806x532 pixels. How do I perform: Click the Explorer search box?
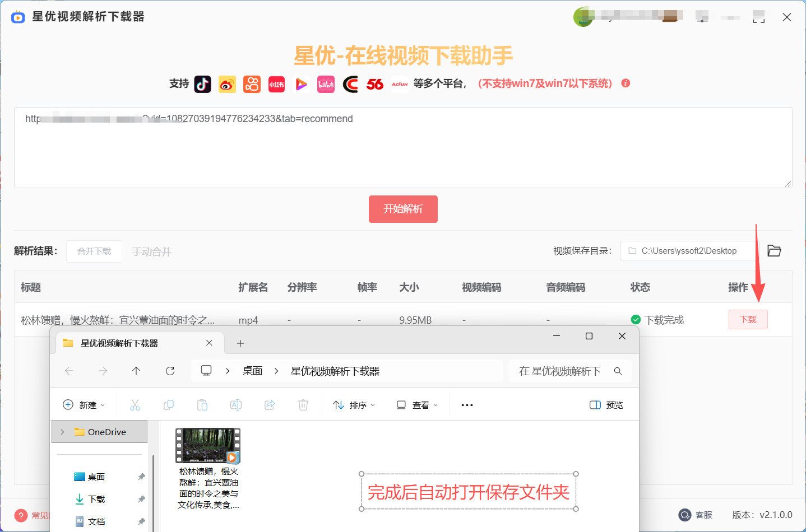(570, 371)
